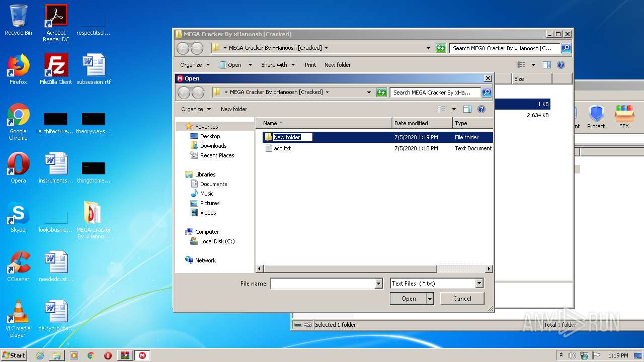644x362 pixels.
Task: Select Computer in the navigation pane
Action: (x=207, y=232)
